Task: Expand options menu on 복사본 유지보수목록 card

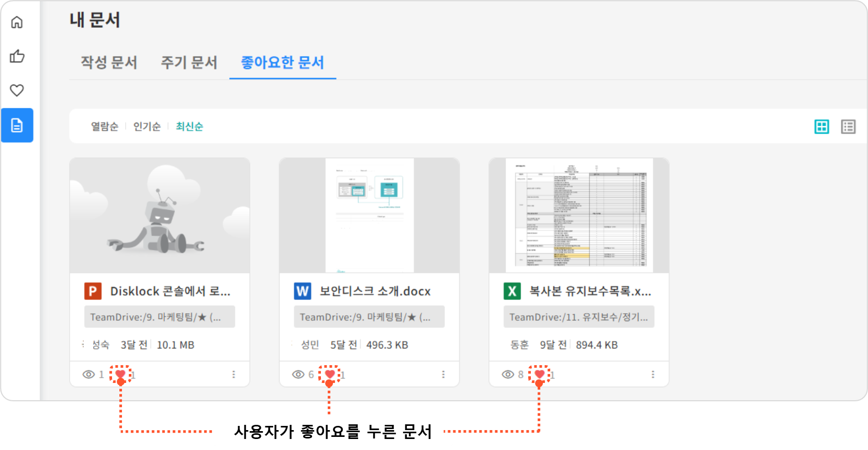Action: pos(652,375)
